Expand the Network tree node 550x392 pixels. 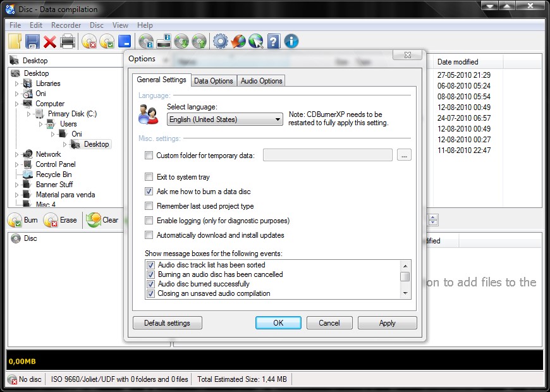click(x=18, y=154)
